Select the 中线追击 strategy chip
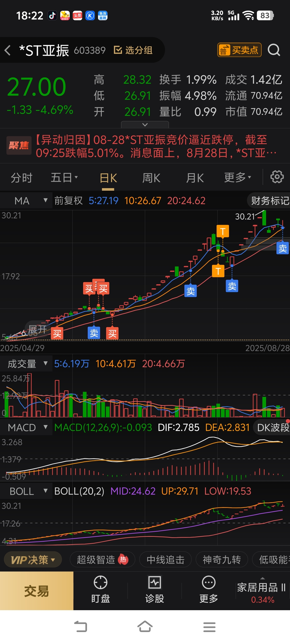Viewport: 290px width, 644px height. pyautogui.click(x=165, y=560)
